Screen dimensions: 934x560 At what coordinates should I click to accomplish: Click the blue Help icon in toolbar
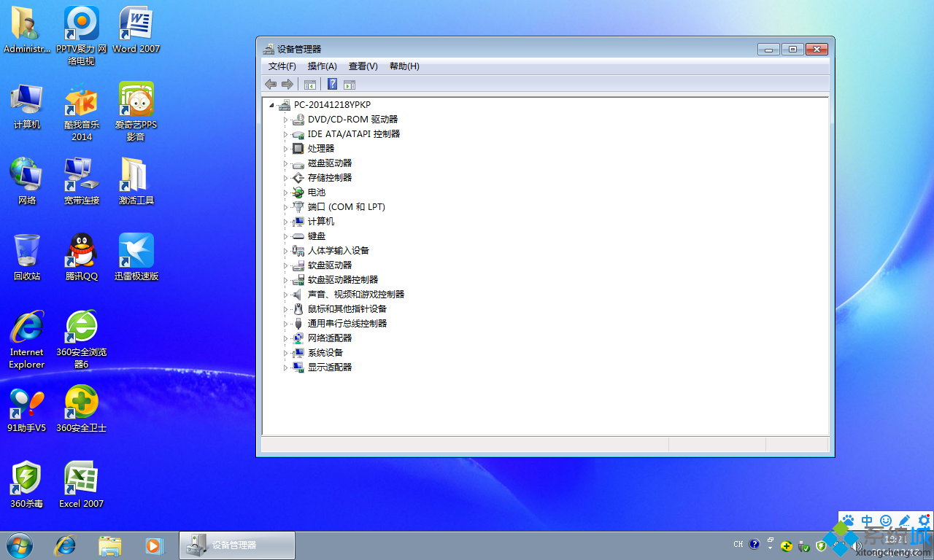coord(332,85)
